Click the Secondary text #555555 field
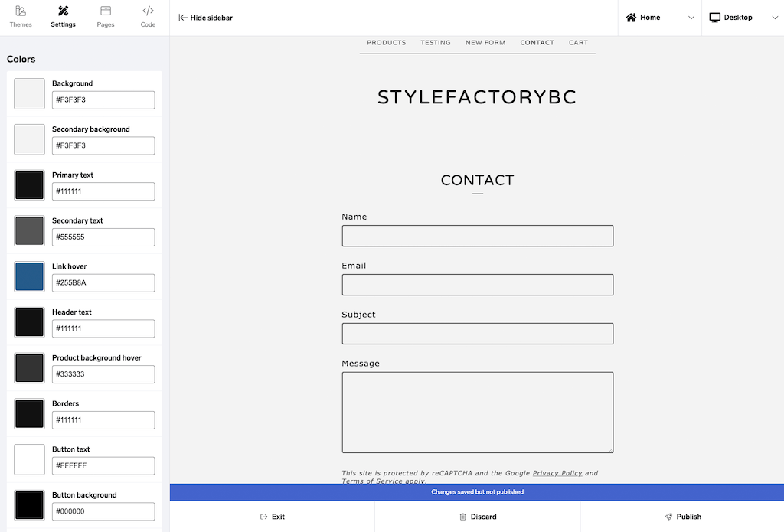Image resolution: width=784 pixels, height=532 pixels. [103, 237]
